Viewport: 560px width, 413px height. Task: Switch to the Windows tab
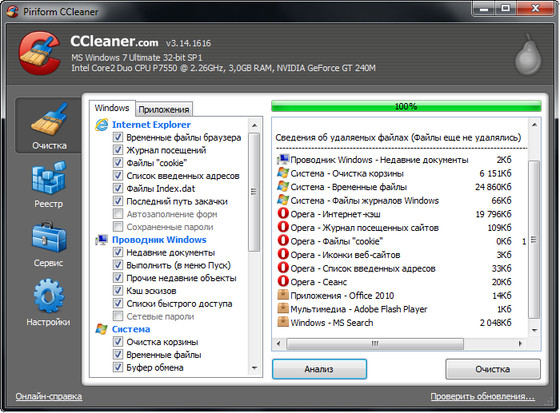[112, 108]
